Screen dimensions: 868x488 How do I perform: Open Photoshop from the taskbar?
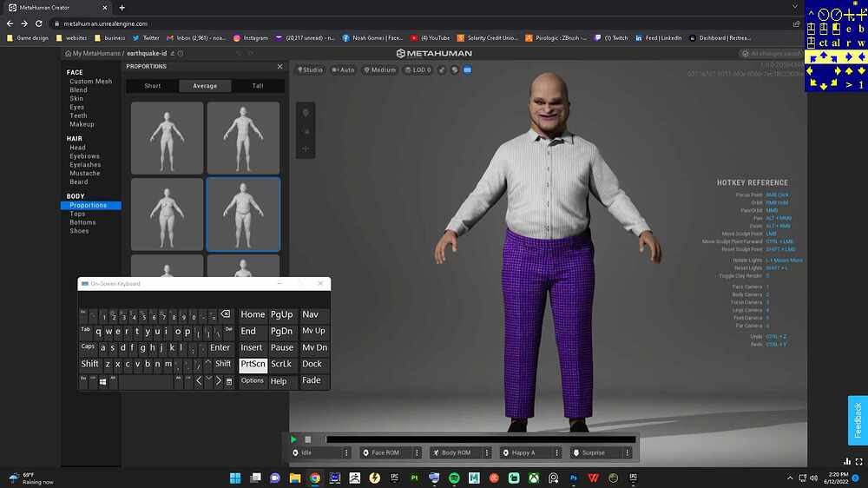tap(574, 478)
